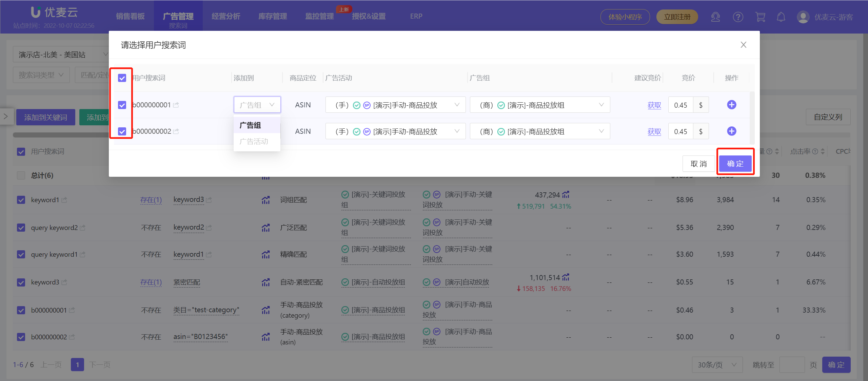Open the external link icon beside b000000001 in dialog

[x=176, y=105]
